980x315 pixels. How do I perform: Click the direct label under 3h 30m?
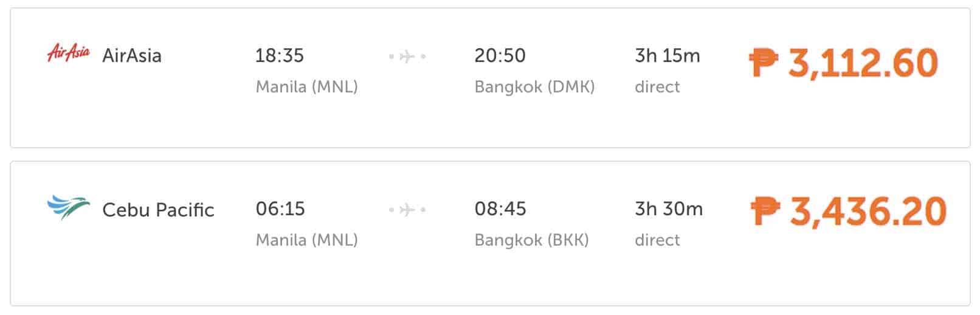[x=657, y=240]
